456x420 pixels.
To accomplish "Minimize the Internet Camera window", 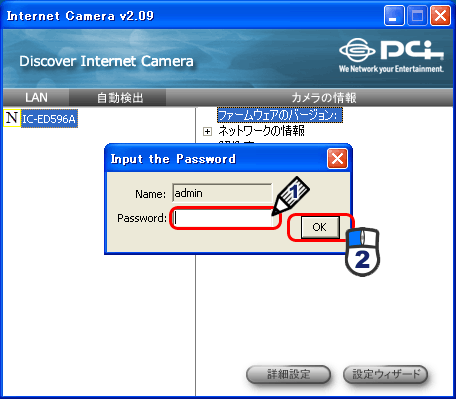I will pyautogui.click(x=394, y=16).
